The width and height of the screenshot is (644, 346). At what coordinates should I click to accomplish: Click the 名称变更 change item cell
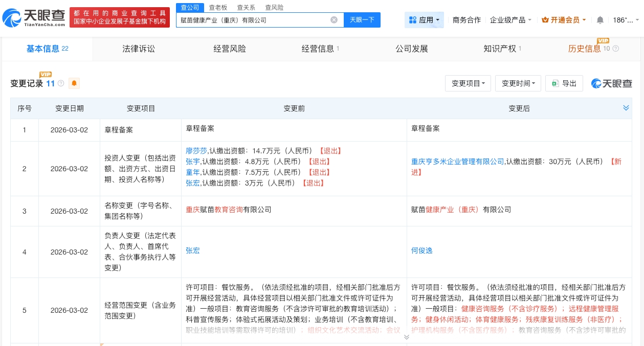click(141, 211)
